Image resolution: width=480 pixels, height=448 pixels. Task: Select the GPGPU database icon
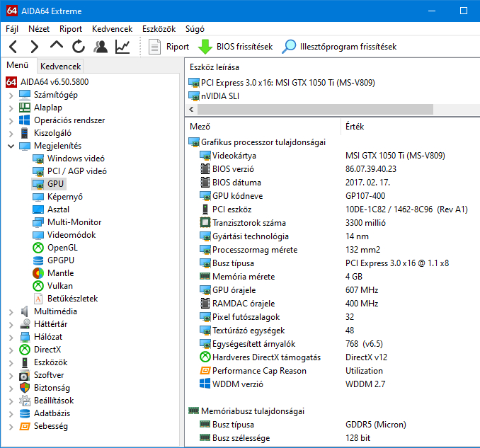point(38,260)
